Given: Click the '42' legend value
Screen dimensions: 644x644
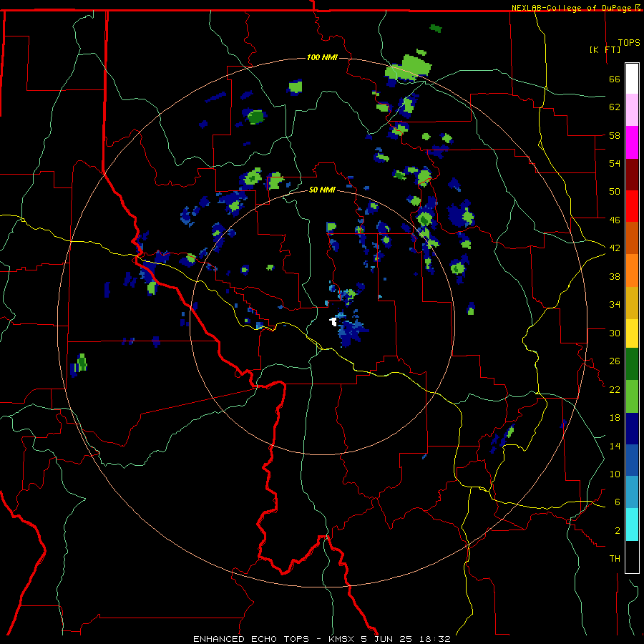Looking at the screenshot, I should click(x=615, y=248).
